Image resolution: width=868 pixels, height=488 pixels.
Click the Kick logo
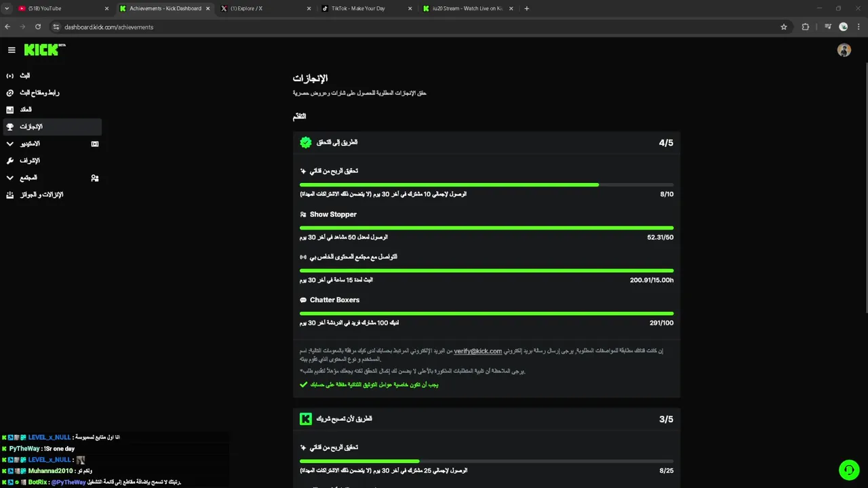point(43,49)
